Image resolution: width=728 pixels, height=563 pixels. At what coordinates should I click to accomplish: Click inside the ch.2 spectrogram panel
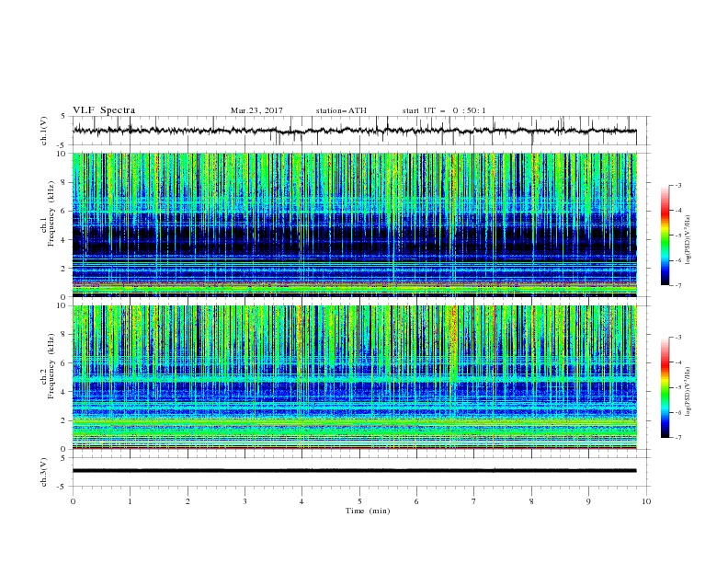click(x=355, y=377)
